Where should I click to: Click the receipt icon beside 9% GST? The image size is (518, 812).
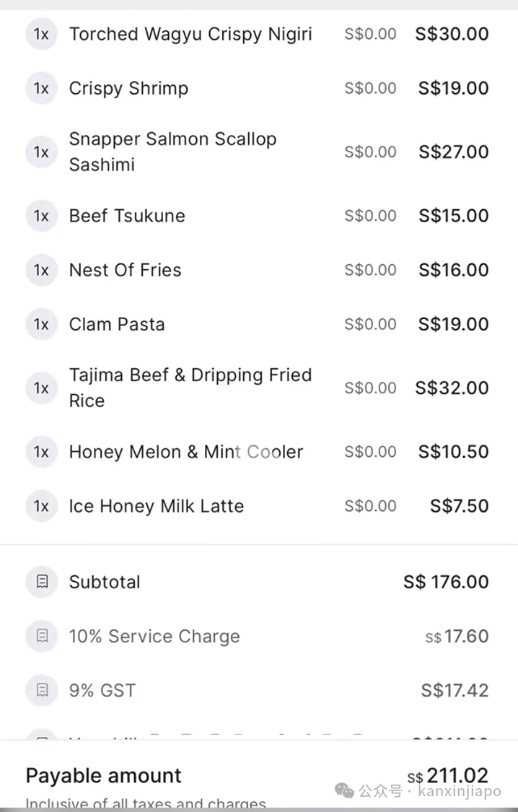41,690
